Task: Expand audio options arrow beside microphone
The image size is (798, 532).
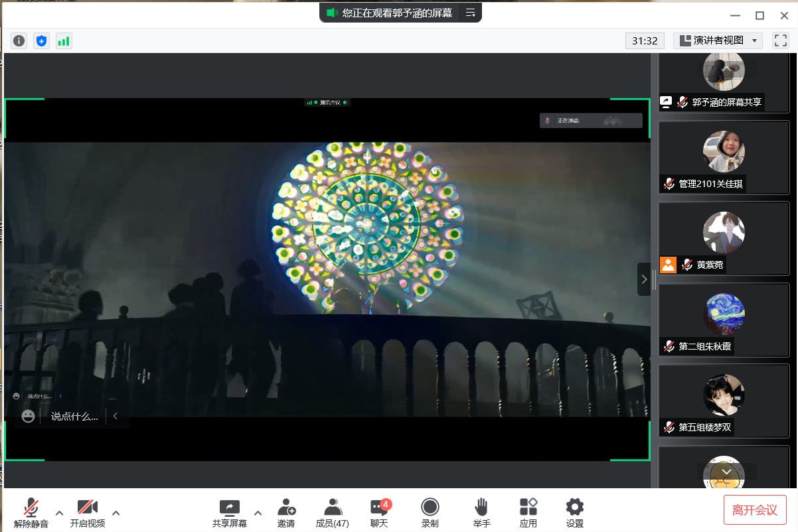Action: click(x=59, y=513)
